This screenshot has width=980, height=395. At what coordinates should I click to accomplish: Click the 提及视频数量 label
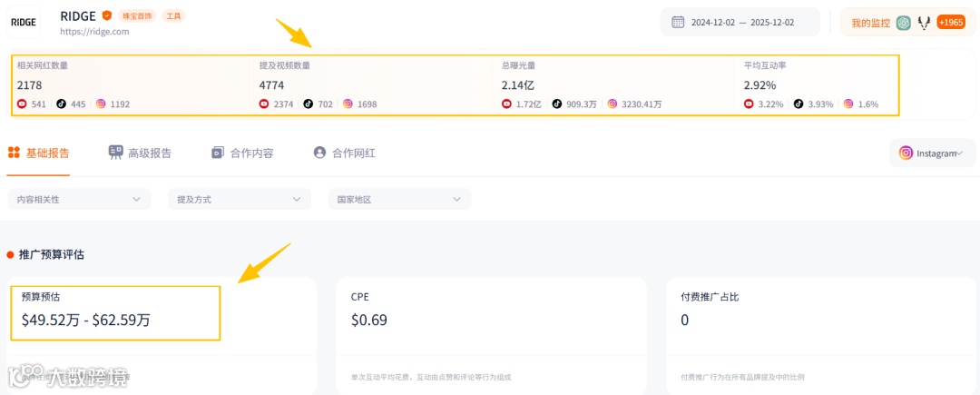[284, 65]
